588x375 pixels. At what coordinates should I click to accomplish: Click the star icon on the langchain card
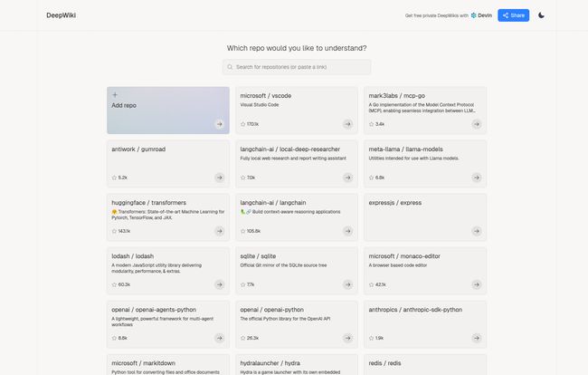click(242, 231)
